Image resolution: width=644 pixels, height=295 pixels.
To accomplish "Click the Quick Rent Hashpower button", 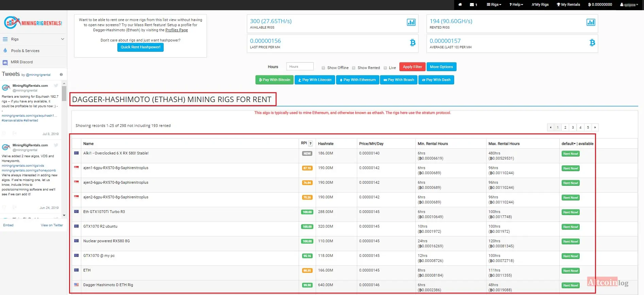I will click(141, 47).
